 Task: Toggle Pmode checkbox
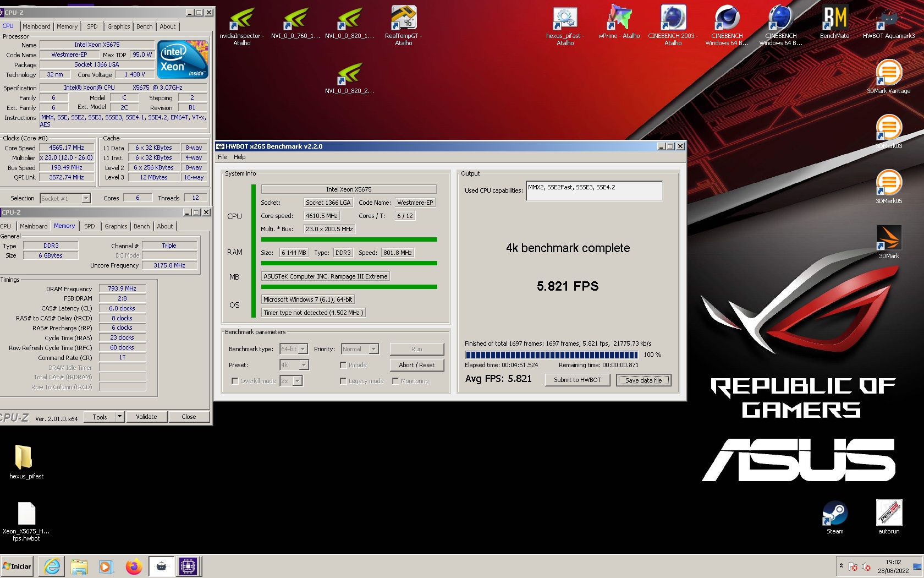point(343,365)
